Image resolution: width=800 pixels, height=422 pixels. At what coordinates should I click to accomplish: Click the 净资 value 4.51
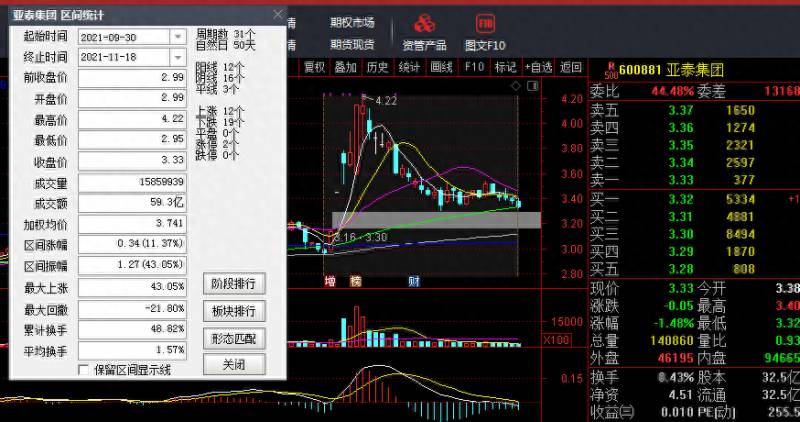tap(681, 395)
